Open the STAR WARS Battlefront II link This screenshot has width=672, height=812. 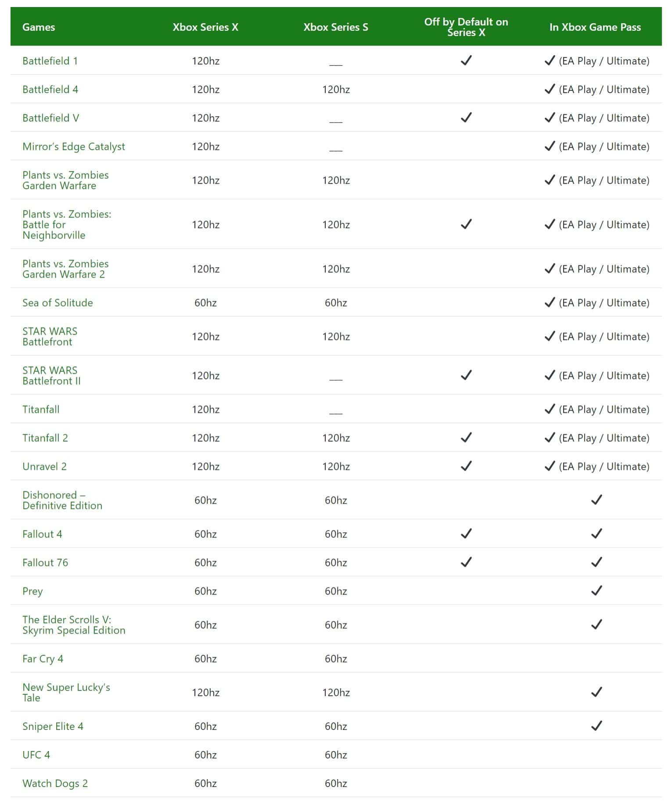point(51,376)
